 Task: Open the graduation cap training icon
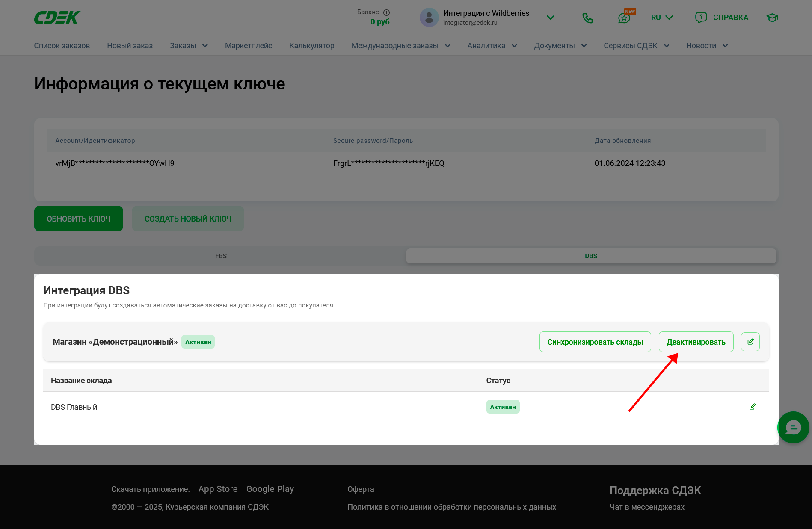772,18
